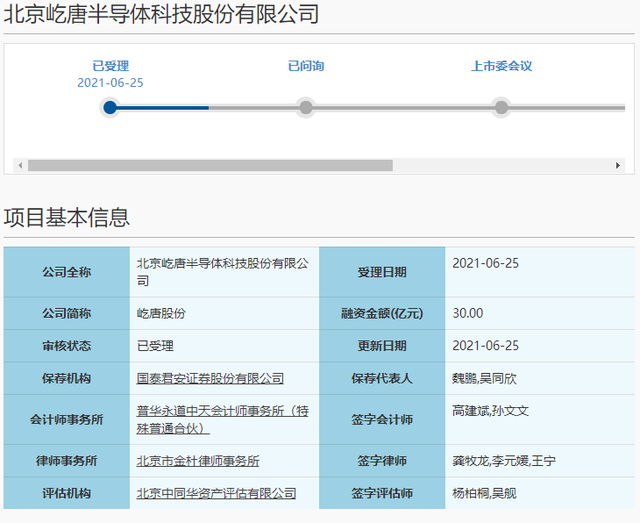Click the page title 北京屹唐半导体科技股份有限公司
Image resolution: width=640 pixels, height=523 pixels.
(161, 14)
